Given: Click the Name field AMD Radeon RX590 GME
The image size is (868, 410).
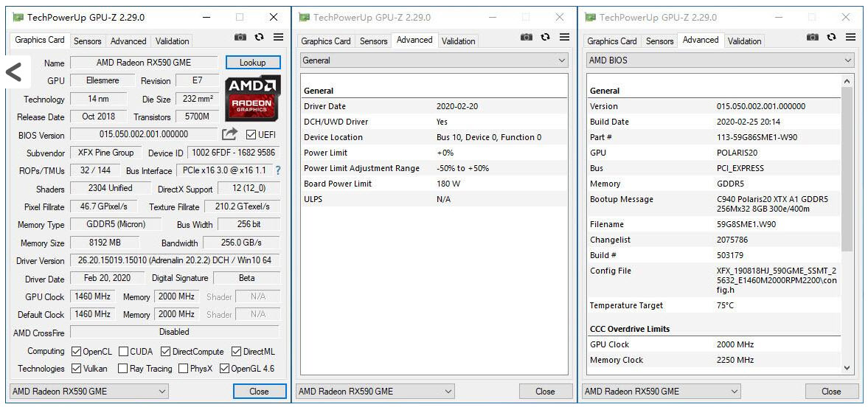Looking at the screenshot, I should (144, 63).
